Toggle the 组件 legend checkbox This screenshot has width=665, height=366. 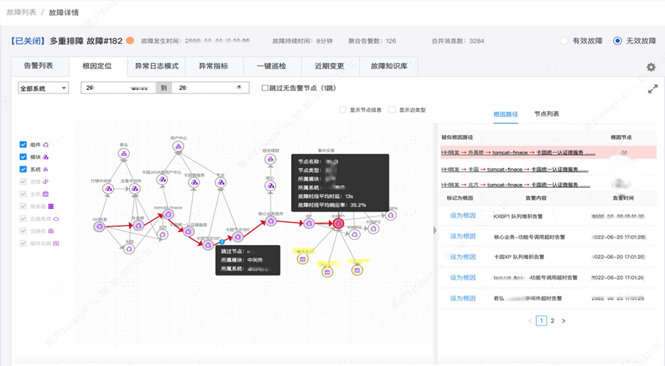click(23, 145)
